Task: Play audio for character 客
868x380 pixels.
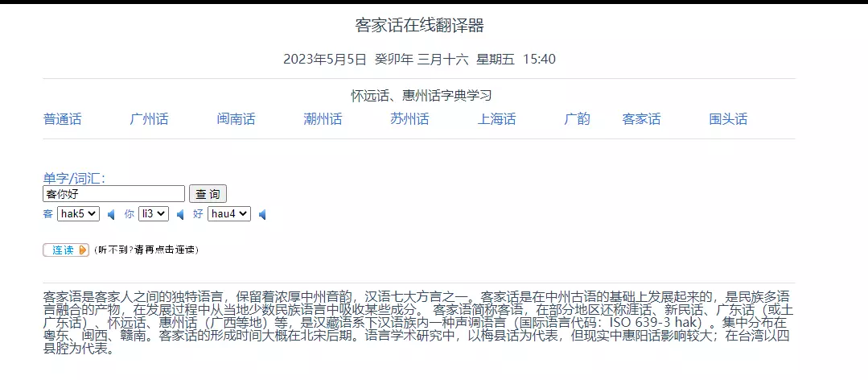Action: pos(111,214)
